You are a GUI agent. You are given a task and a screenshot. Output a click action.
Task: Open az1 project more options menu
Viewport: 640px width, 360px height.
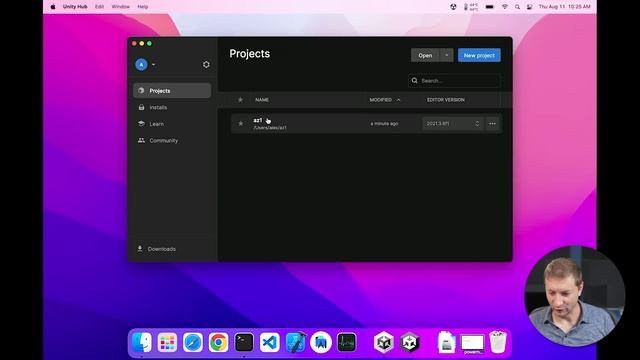[492, 123]
